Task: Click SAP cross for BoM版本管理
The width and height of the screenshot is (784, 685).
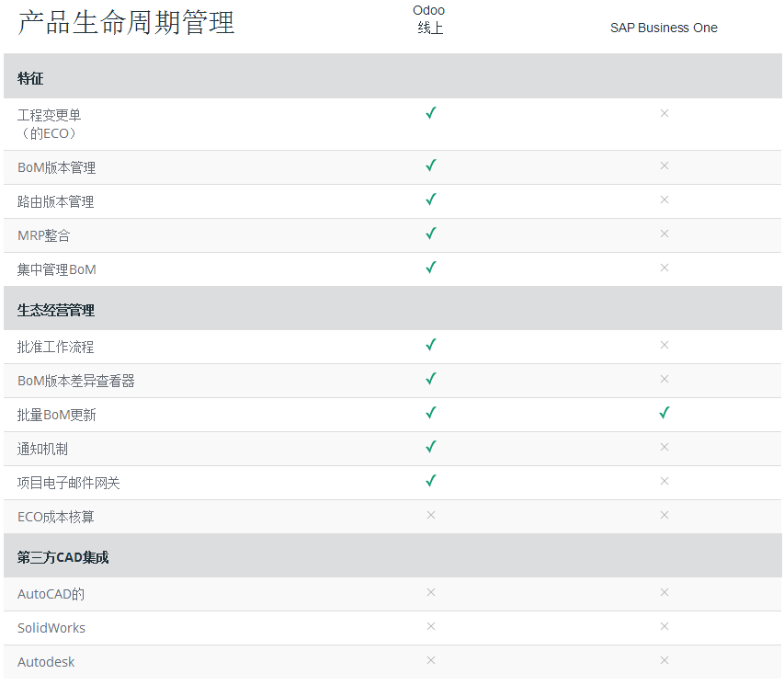Action: pos(665,166)
